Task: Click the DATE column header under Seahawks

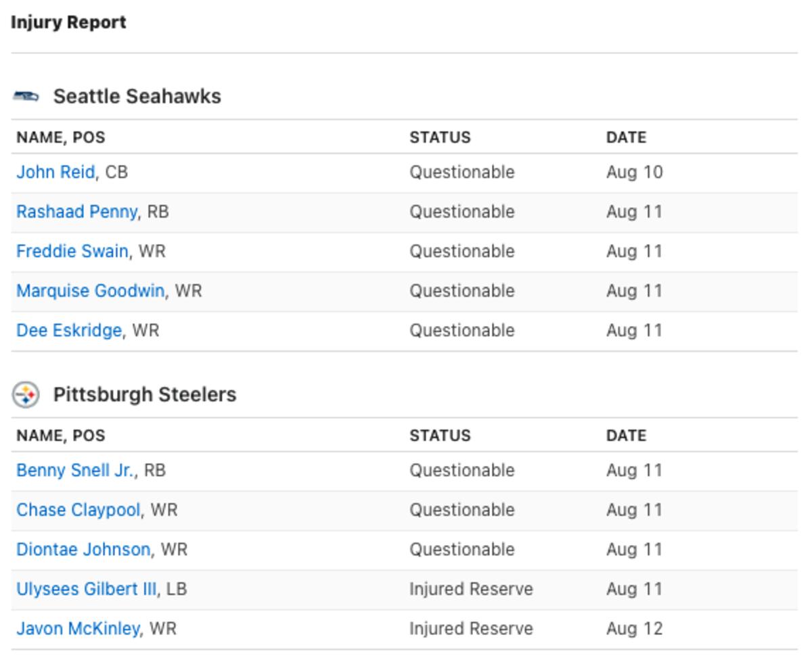Action: 625,137
